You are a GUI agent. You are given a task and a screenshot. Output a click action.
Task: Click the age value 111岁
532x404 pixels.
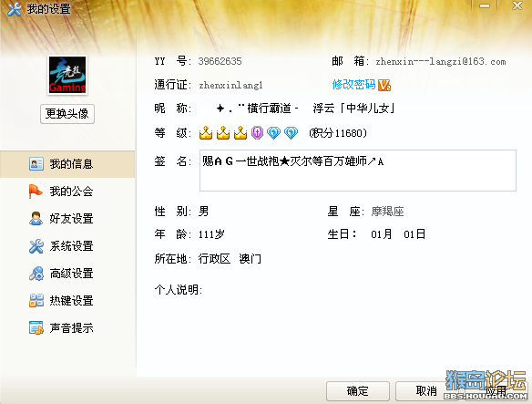point(211,234)
